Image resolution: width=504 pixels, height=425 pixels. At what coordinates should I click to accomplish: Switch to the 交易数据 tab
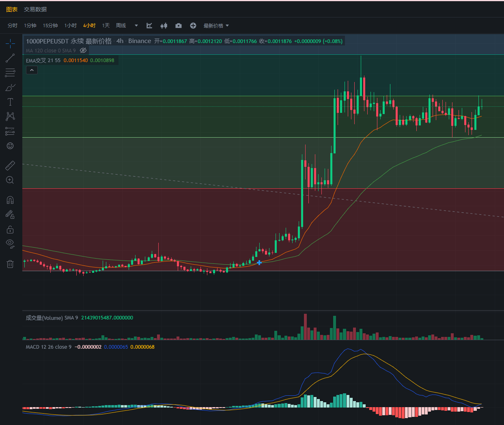pos(35,9)
